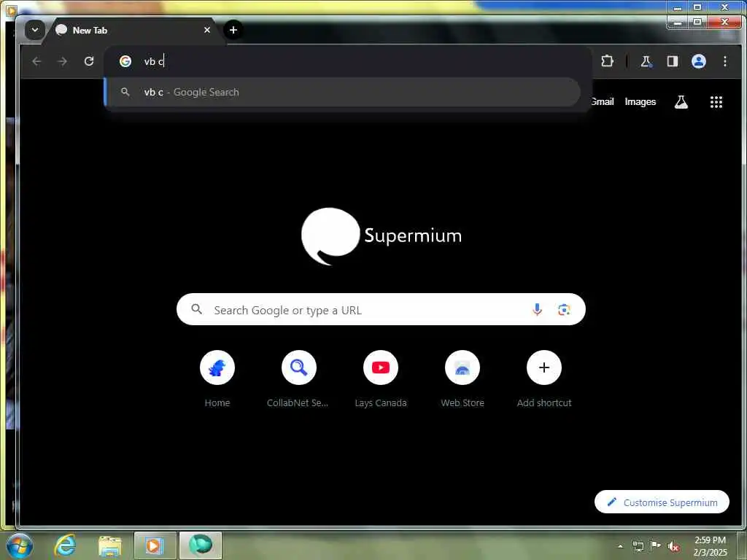Screen dimensions: 747x560
Task: Click Customise Supermium button
Action: pyautogui.click(x=662, y=502)
